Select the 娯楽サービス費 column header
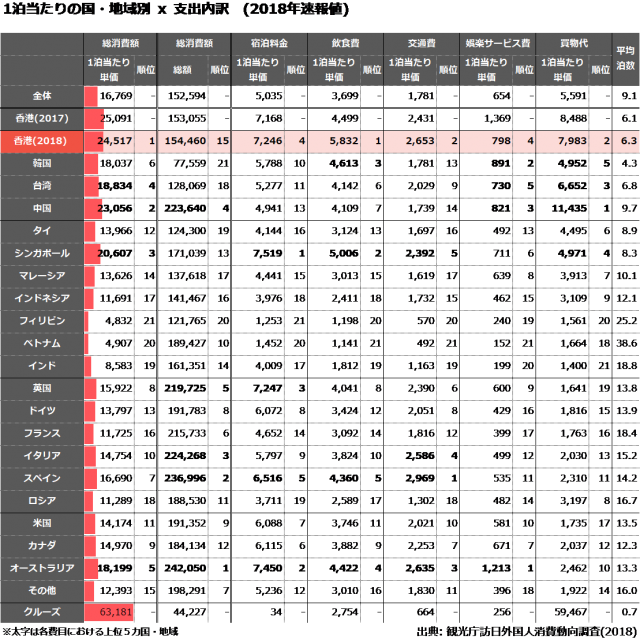This screenshot has height=643, width=640. tap(498, 45)
